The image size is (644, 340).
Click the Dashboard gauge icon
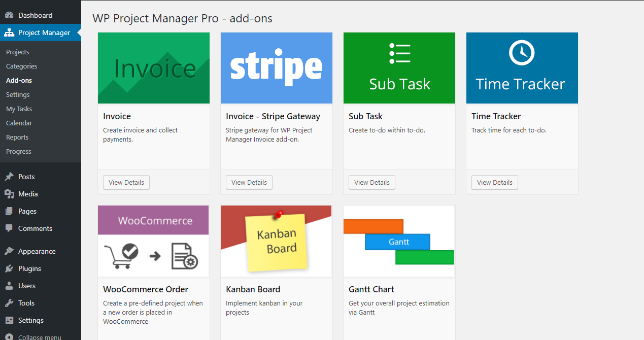click(9, 15)
